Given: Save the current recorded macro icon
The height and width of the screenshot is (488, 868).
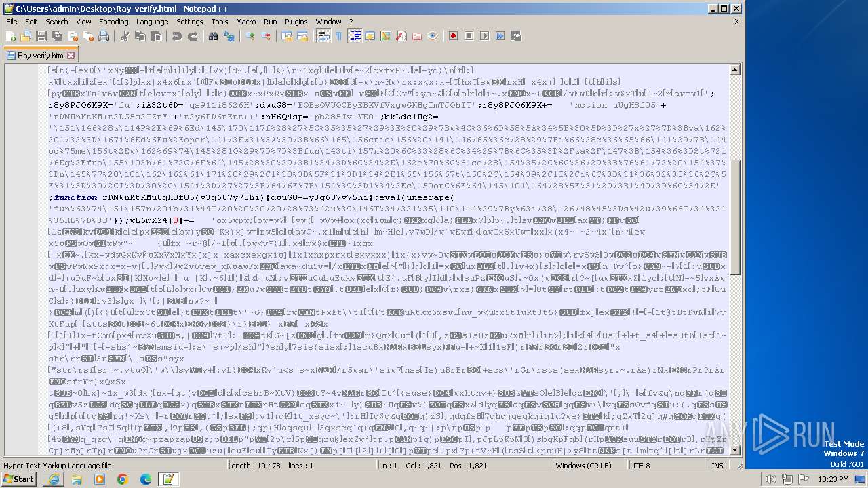Looking at the screenshot, I should coord(516,36).
